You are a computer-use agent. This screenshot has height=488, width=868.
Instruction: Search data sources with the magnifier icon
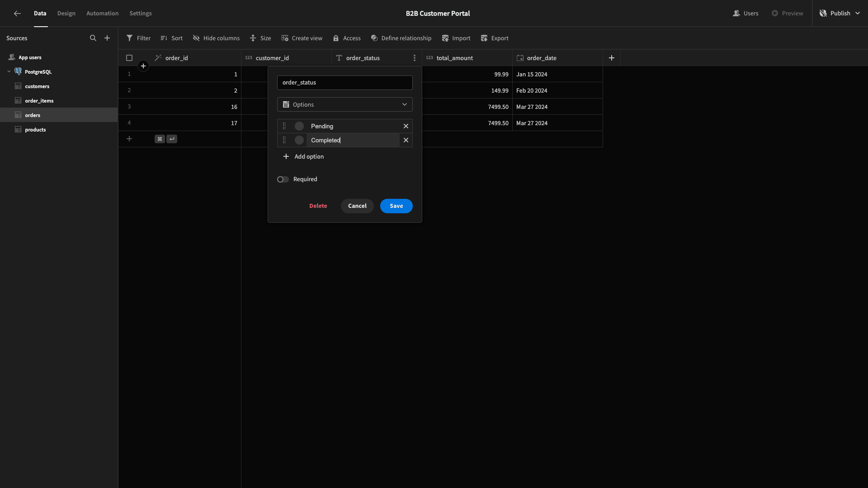pos(93,38)
